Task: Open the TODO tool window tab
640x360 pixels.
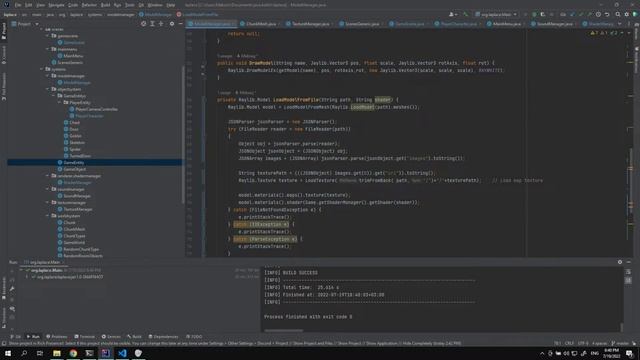Action: 194,337
